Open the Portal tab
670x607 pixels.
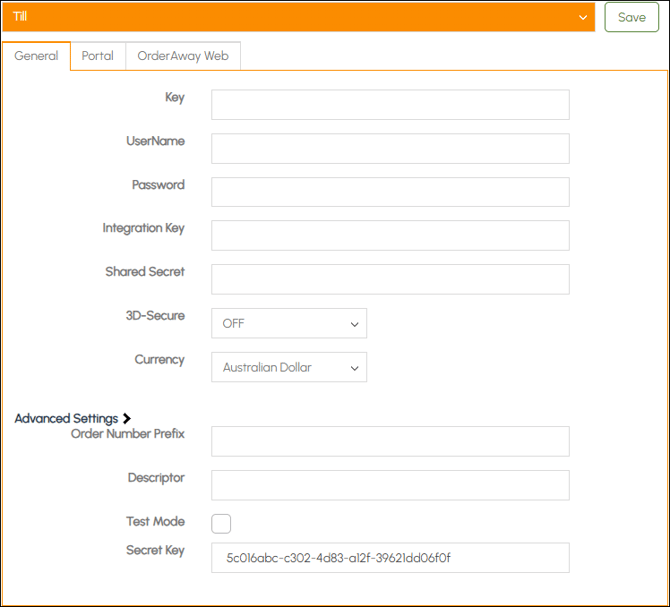click(x=98, y=56)
